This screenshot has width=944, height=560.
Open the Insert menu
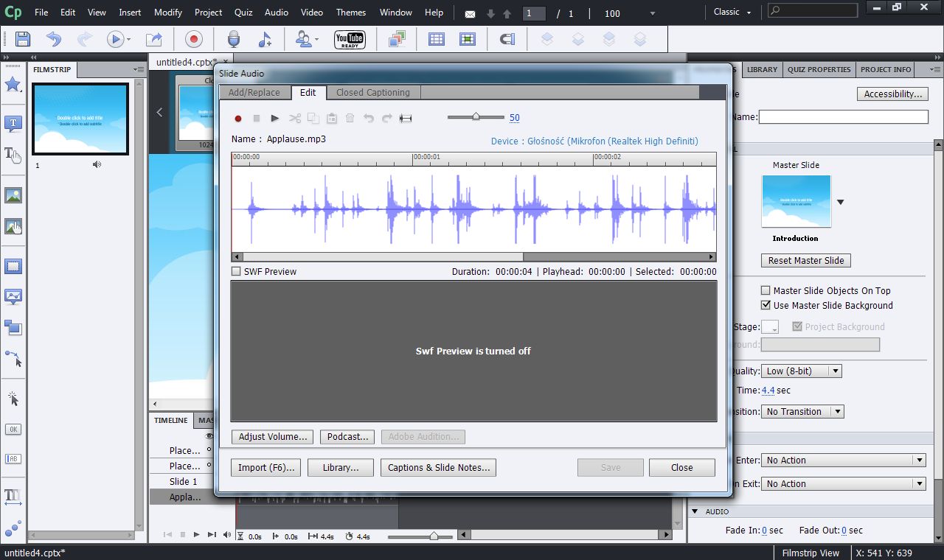130,13
